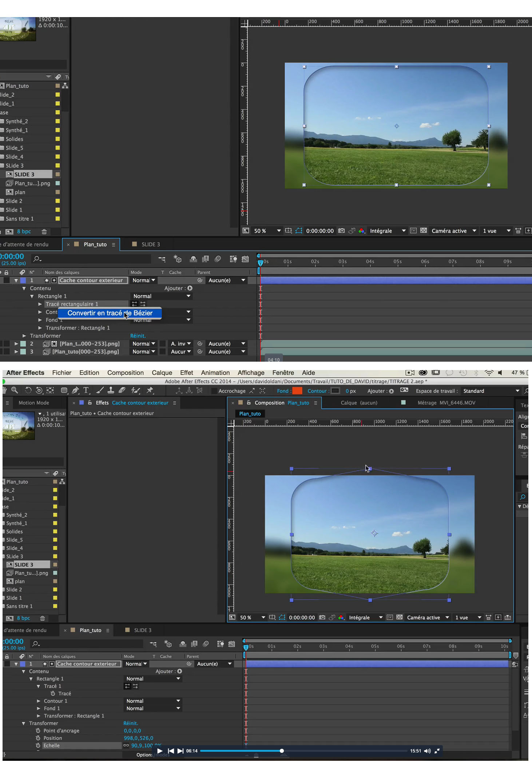The image size is (532, 767).
Task: Collapse the Tracé 1 property group
Action: coord(39,686)
